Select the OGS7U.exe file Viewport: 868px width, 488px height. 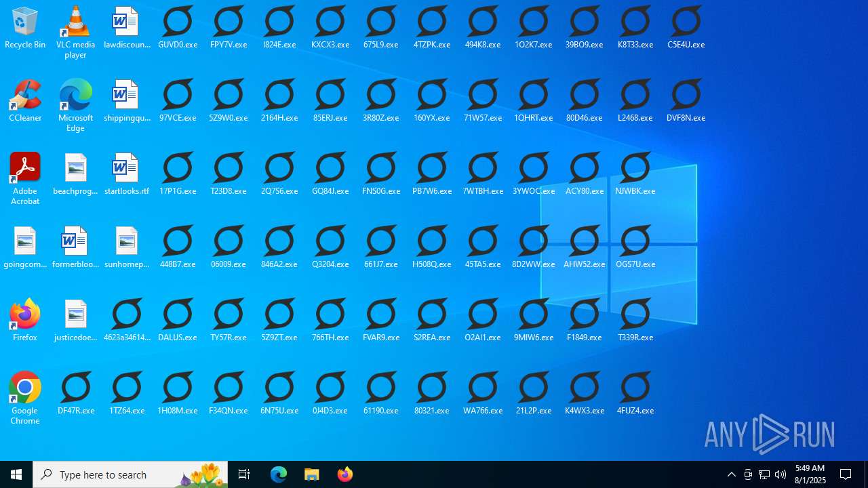click(x=635, y=248)
